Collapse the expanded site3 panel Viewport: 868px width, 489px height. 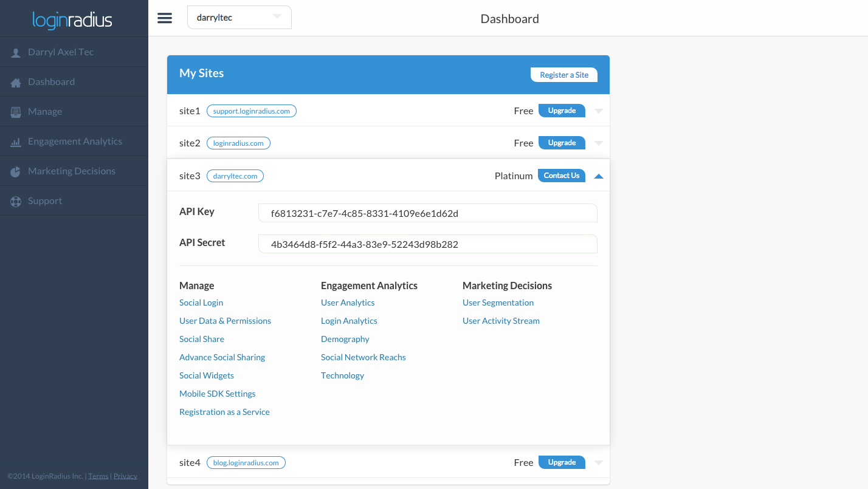tap(599, 175)
